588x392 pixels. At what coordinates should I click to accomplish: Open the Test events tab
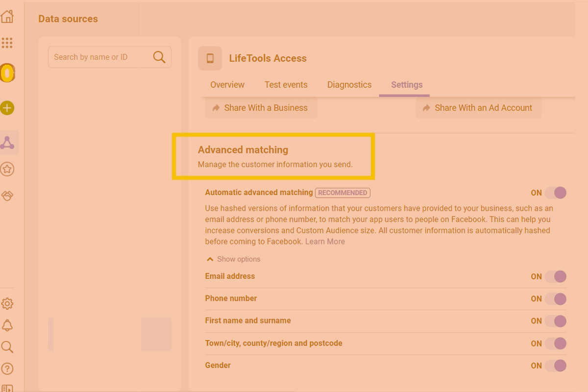tap(286, 85)
